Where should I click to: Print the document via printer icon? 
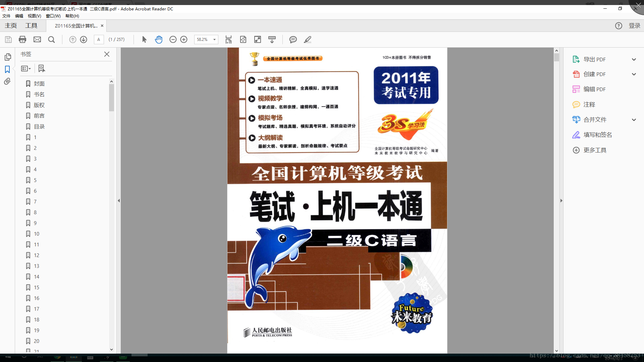coord(22,40)
